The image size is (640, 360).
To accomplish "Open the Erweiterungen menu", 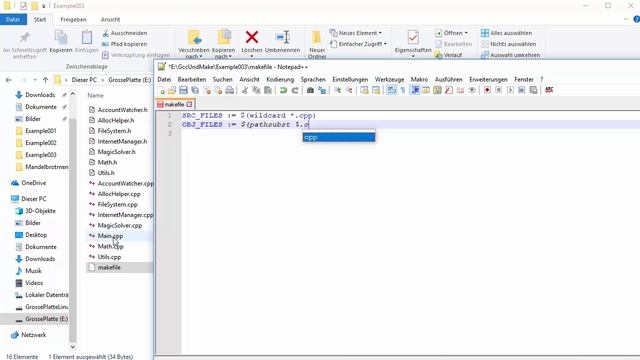I will tap(488, 79).
